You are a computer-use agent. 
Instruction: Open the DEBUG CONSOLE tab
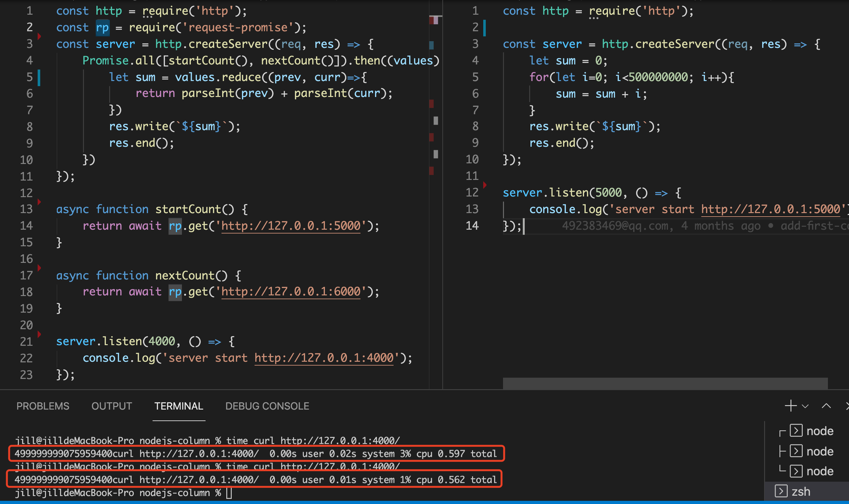point(267,406)
